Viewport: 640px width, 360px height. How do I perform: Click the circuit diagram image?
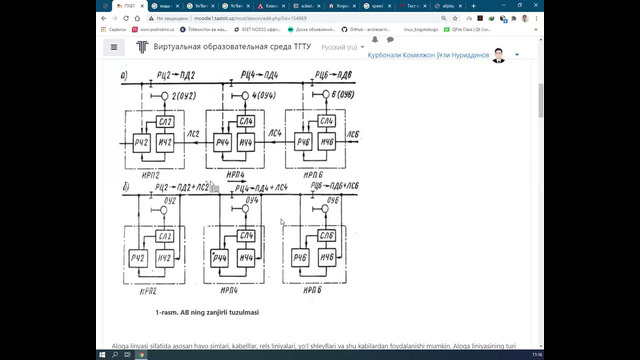tap(240, 182)
